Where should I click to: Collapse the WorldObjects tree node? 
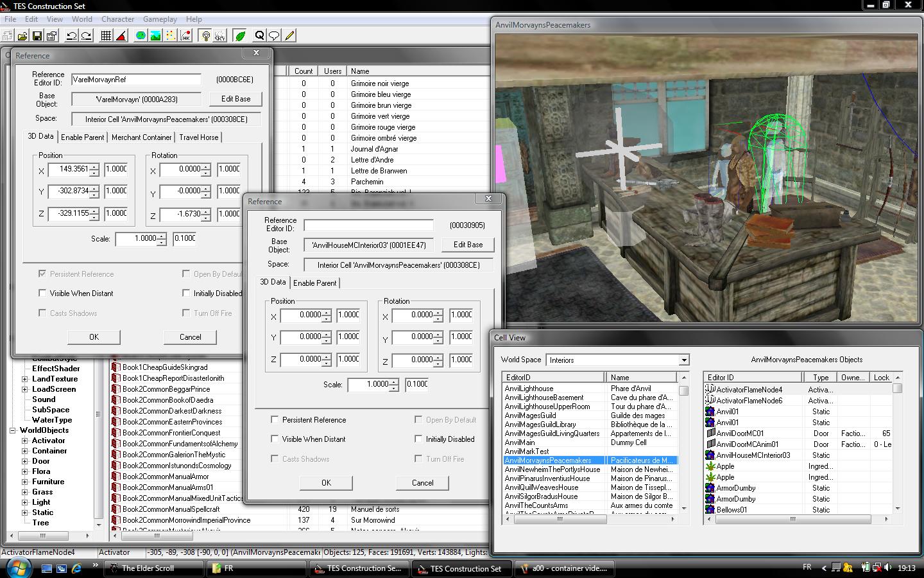tap(13, 430)
